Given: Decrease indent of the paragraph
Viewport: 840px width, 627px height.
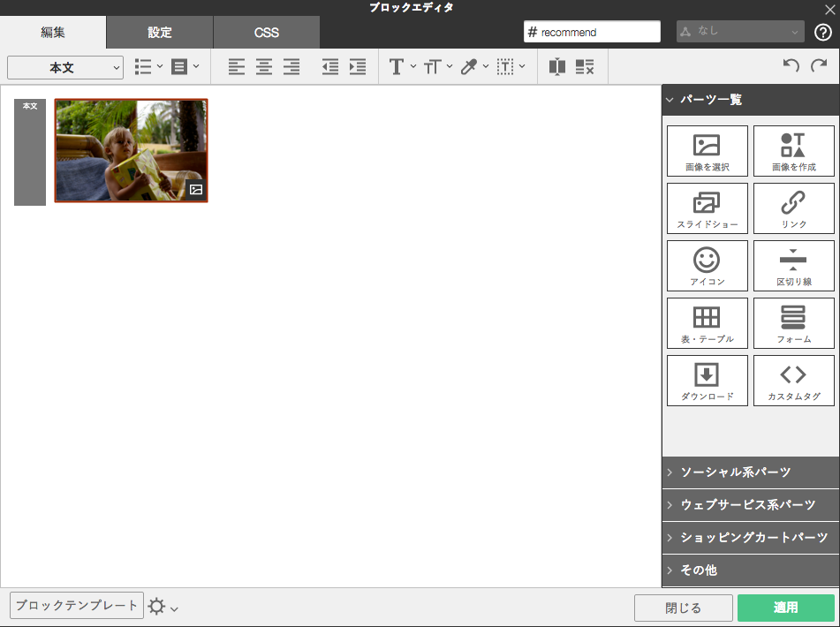Looking at the screenshot, I should click(x=330, y=67).
